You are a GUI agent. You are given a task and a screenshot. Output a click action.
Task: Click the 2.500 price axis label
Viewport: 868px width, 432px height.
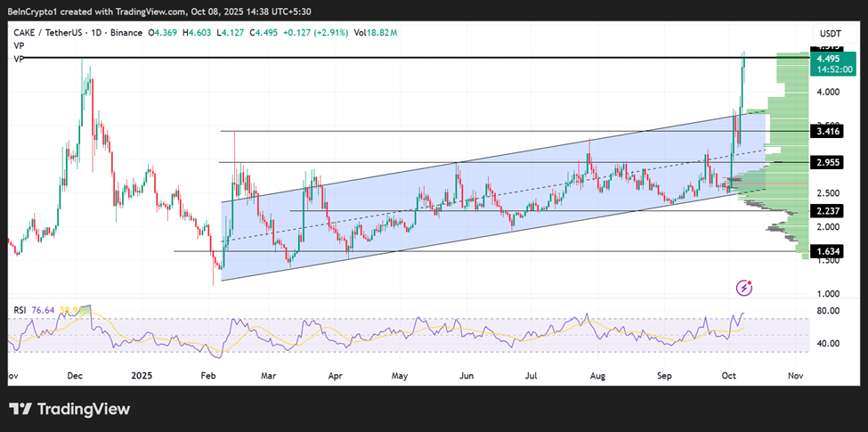829,193
